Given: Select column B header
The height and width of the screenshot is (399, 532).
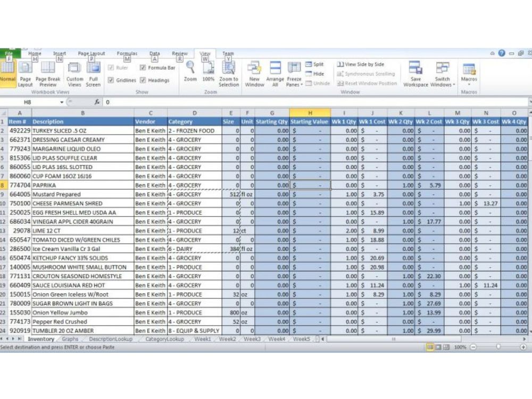Looking at the screenshot, I should (x=83, y=113).
